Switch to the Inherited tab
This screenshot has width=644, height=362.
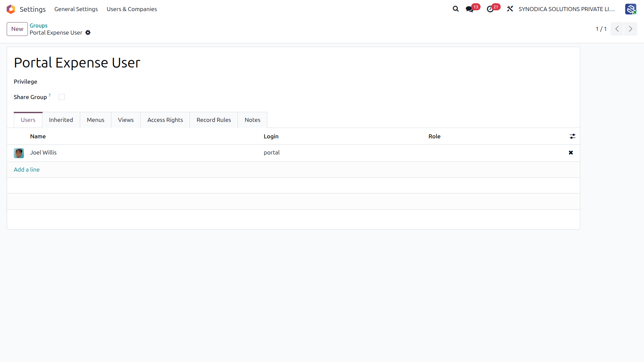tap(61, 120)
